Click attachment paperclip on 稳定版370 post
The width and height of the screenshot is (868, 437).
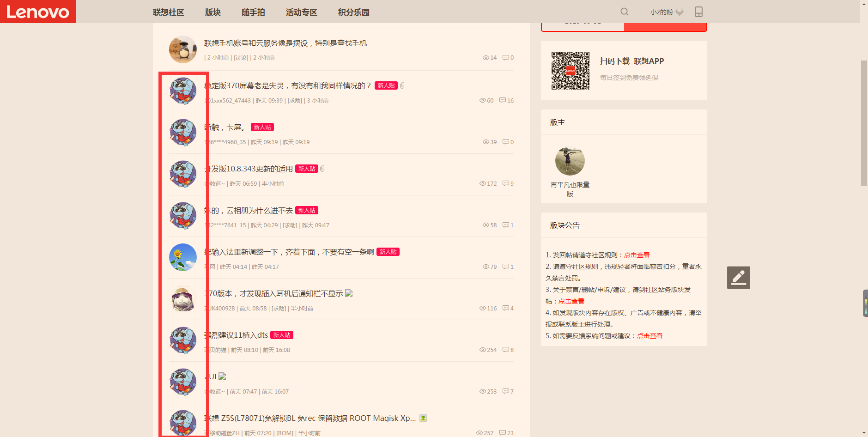[402, 85]
